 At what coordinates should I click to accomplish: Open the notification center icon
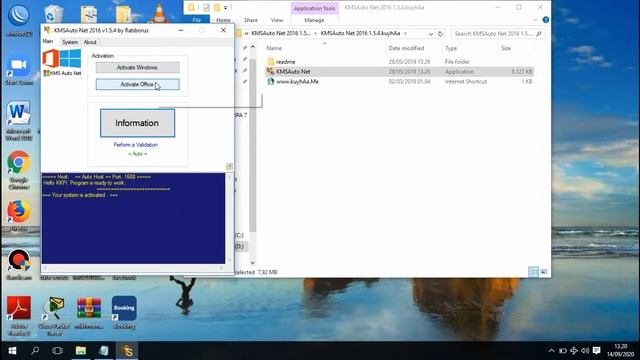pyautogui.click(x=597, y=351)
